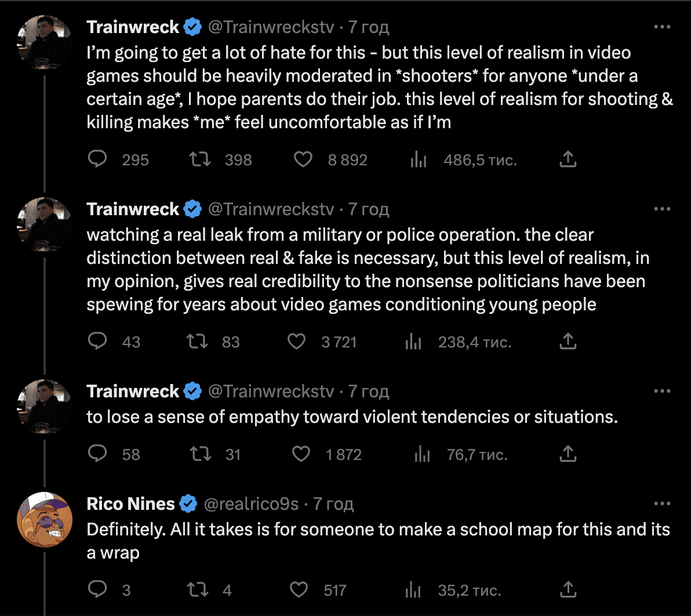691x616 pixels.
Task: Open more options on second Trainwreck tweet
Action: pos(662,209)
